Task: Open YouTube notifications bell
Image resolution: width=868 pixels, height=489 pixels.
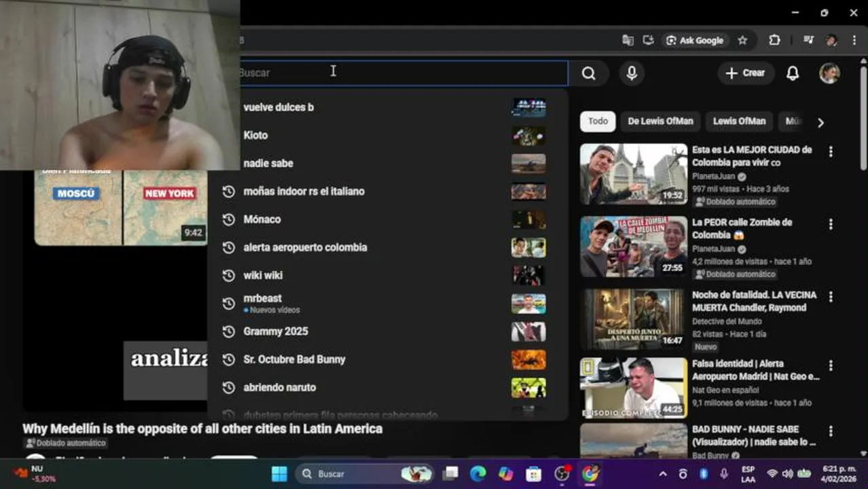Action: (x=793, y=73)
